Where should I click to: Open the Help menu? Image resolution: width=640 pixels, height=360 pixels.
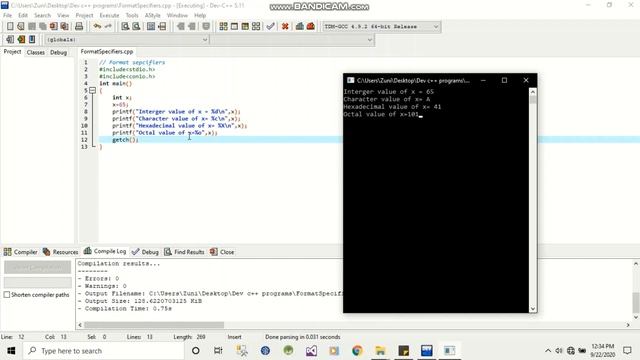point(200,15)
